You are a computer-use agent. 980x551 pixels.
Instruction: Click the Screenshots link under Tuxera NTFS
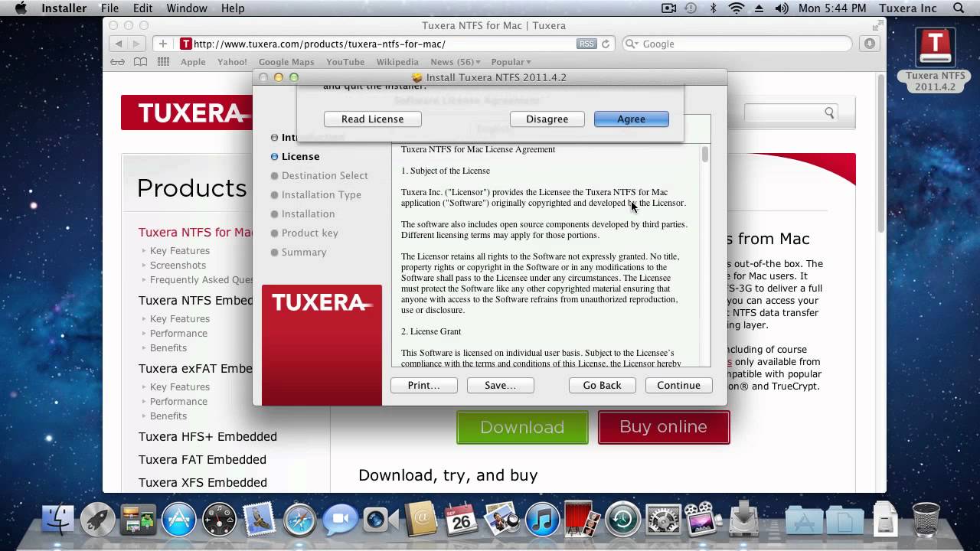(178, 265)
